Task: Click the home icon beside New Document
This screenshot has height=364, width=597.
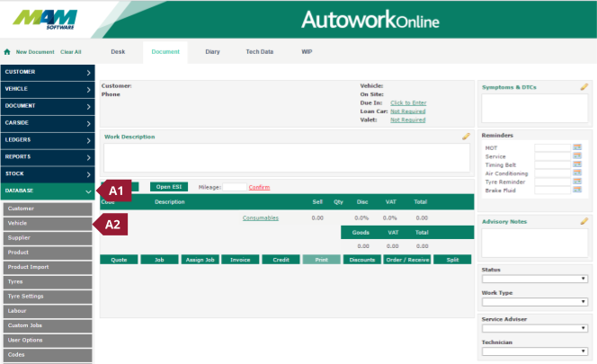Action: (x=8, y=52)
